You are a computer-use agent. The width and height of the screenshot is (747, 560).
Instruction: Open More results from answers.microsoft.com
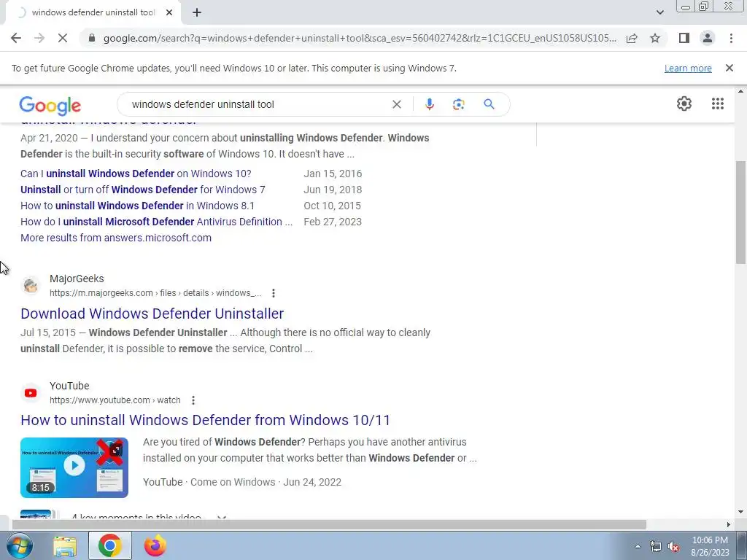(x=116, y=238)
